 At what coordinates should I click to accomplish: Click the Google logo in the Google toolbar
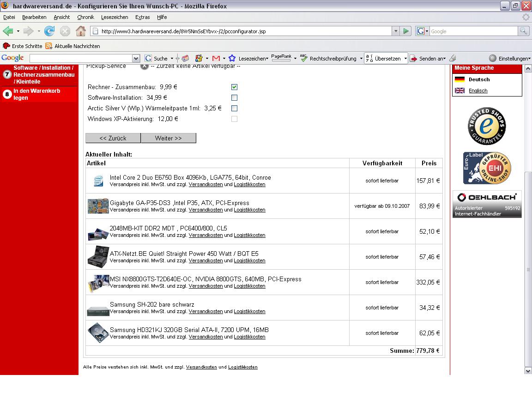12,58
